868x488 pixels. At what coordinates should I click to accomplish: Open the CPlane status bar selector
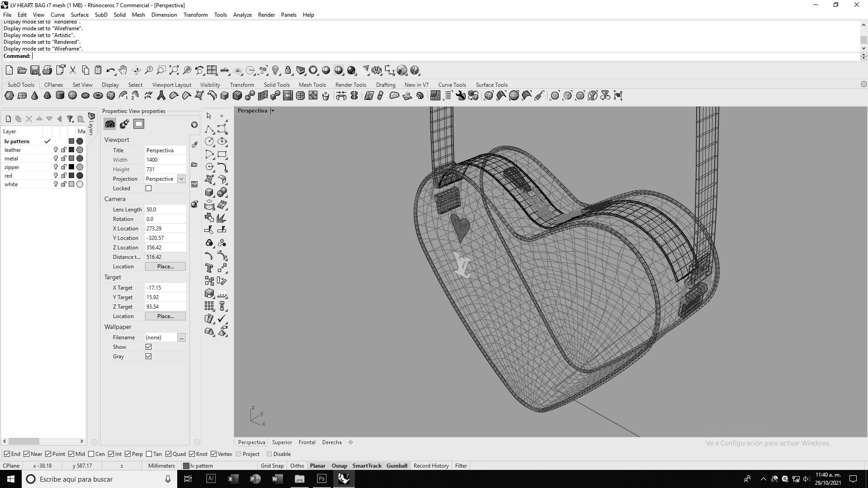pos(11,466)
